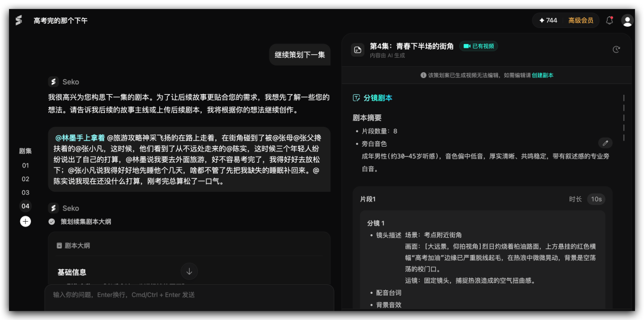
Task: Jump to the latest message with the down arrow
Action: tap(190, 271)
